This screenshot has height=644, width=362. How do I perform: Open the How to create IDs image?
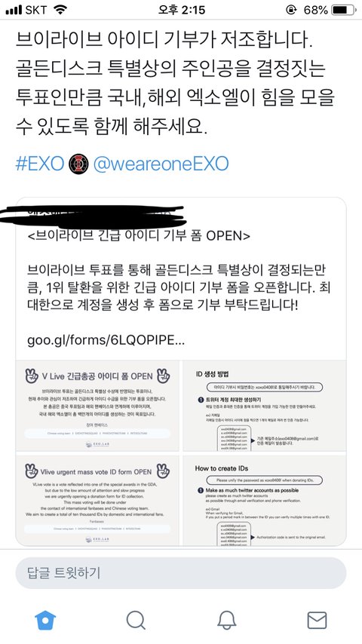pos(264,499)
